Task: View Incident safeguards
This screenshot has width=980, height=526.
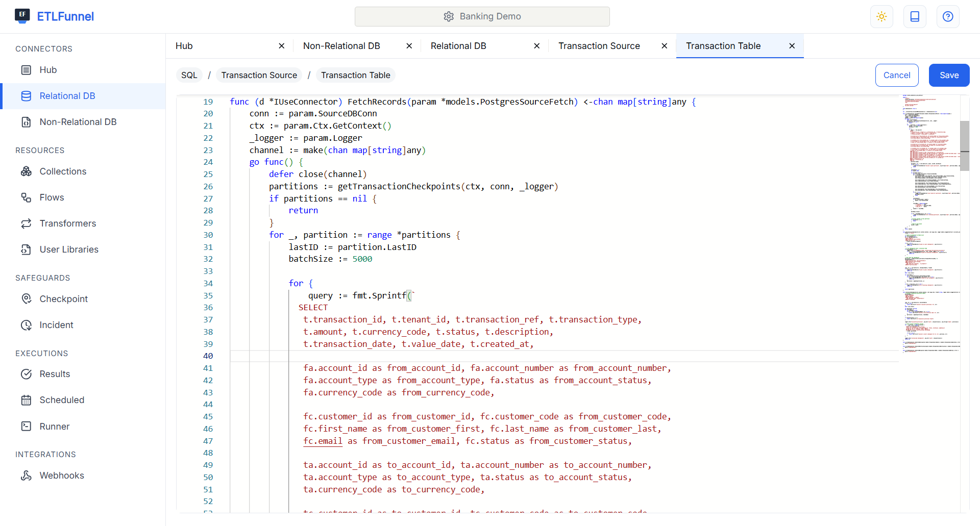Action: tap(57, 325)
